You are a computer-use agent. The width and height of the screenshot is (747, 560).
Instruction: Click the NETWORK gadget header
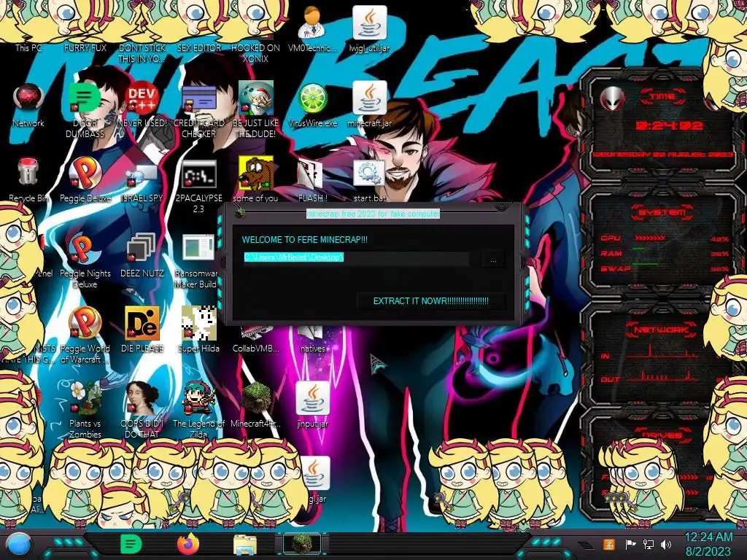tap(661, 329)
